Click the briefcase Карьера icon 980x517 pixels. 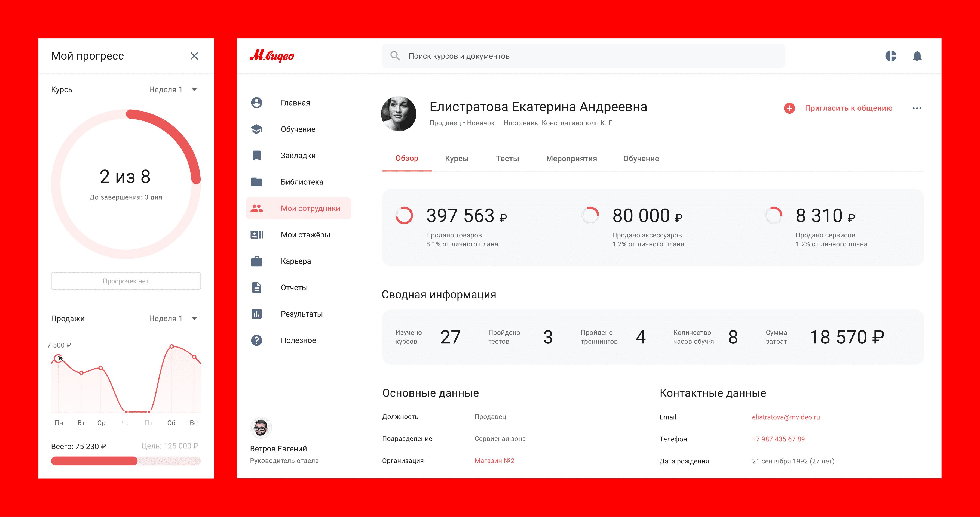click(x=257, y=261)
